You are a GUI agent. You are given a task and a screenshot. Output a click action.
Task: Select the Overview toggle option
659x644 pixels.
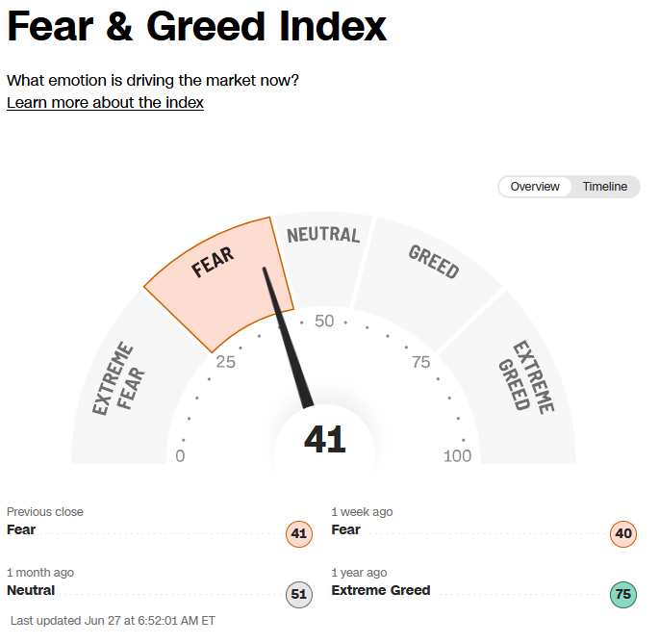click(535, 187)
